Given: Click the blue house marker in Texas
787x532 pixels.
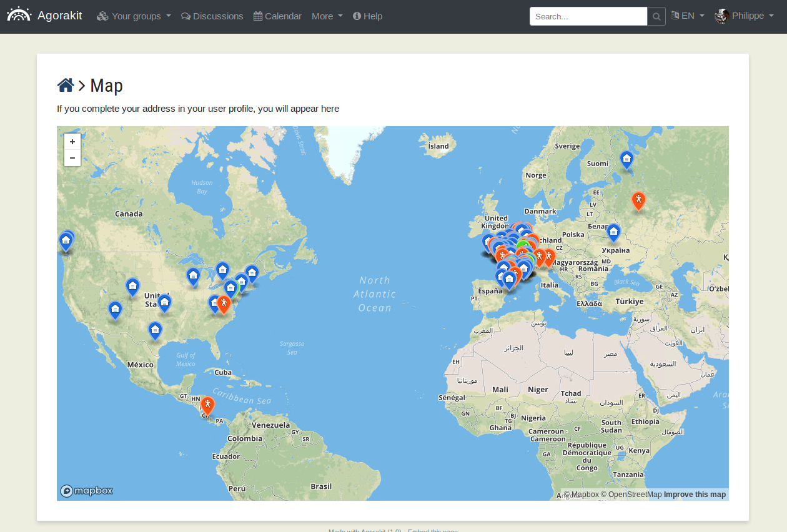Looking at the screenshot, I should 155,330.
